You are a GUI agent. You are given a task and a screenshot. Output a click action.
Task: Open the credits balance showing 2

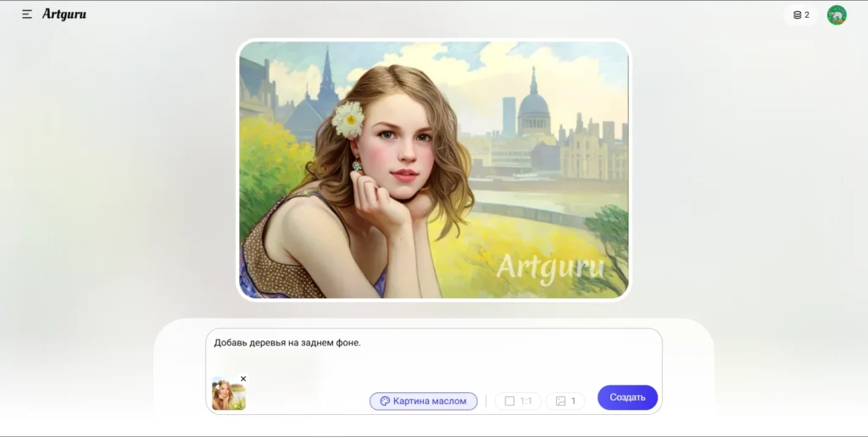801,15
